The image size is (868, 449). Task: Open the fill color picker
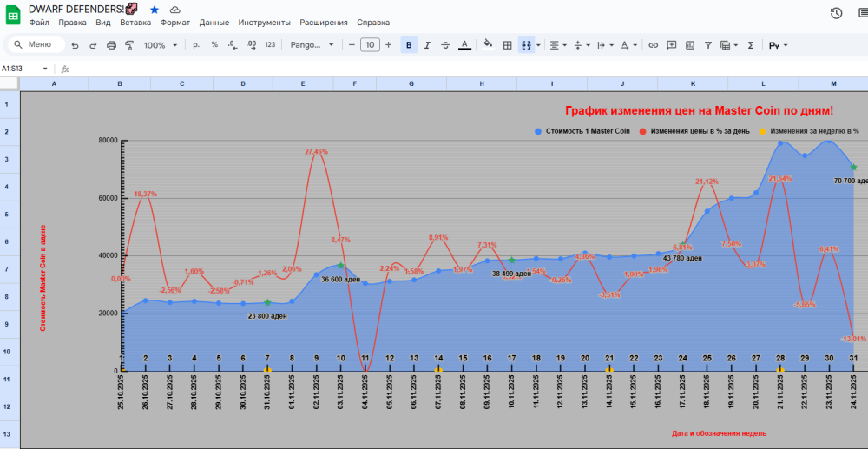(487, 45)
